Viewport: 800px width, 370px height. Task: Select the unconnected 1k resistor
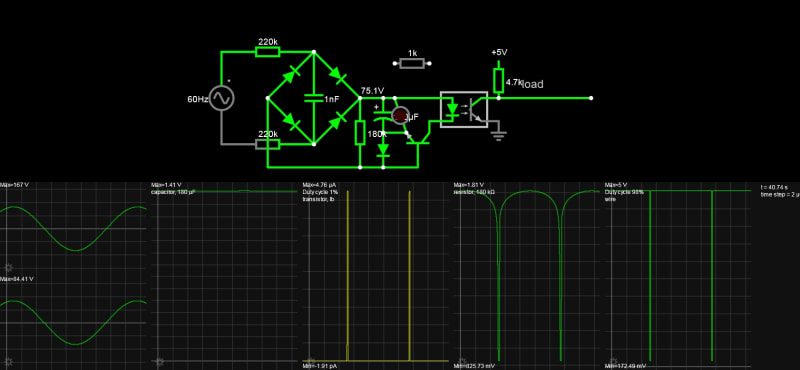412,63
